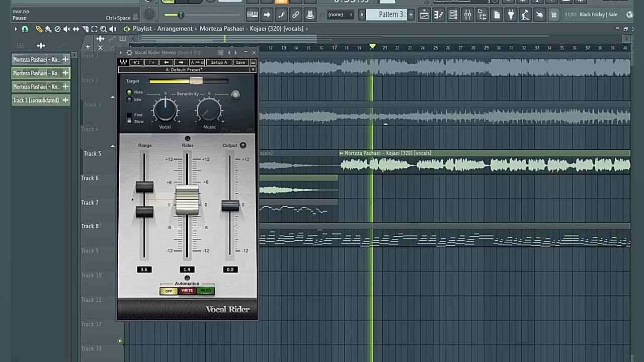Set Automation to WRITE
The width and height of the screenshot is (644, 362).
187,291
